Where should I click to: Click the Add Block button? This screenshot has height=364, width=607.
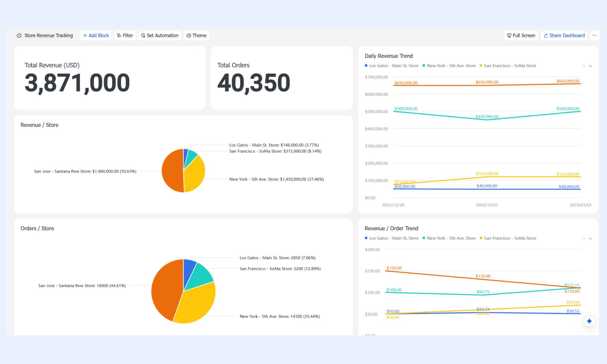pos(96,35)
